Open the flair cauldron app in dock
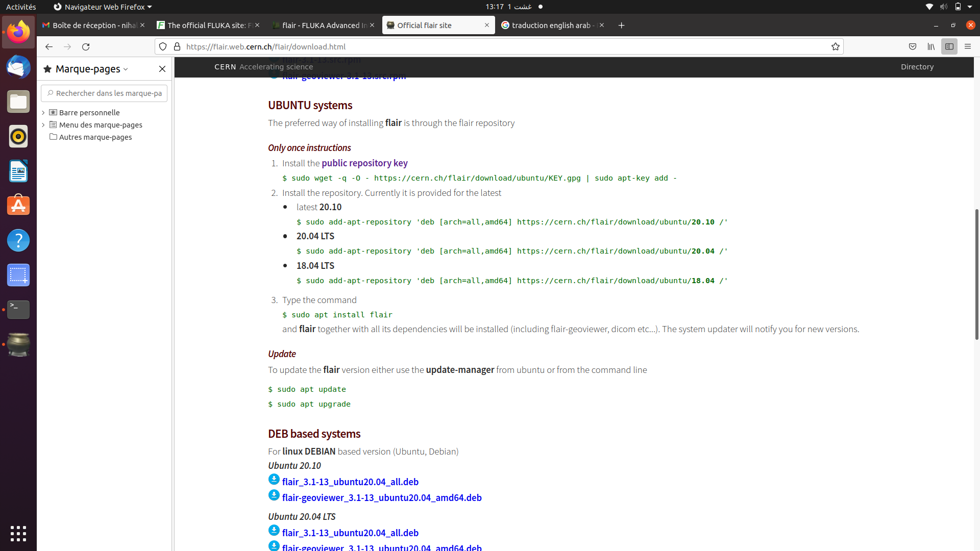This screenshot has height=551, width=980. 18,344
